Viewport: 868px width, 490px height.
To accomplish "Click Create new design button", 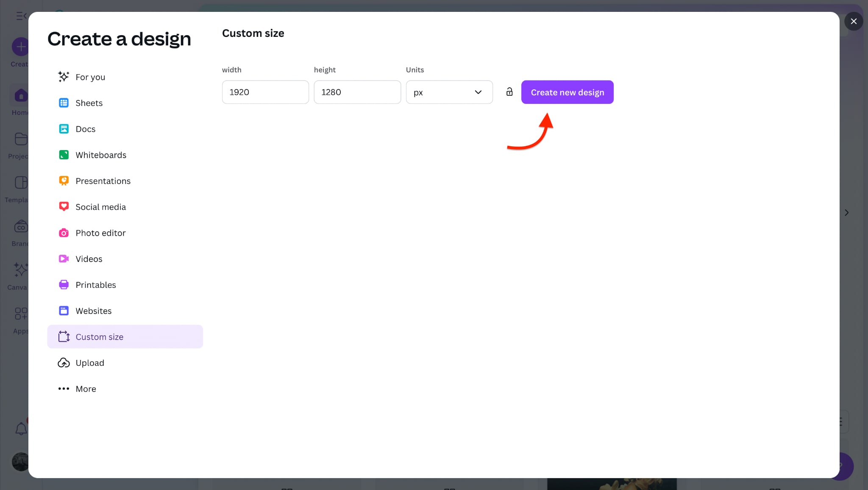I will pyautogui.click(x=567, y=92).
